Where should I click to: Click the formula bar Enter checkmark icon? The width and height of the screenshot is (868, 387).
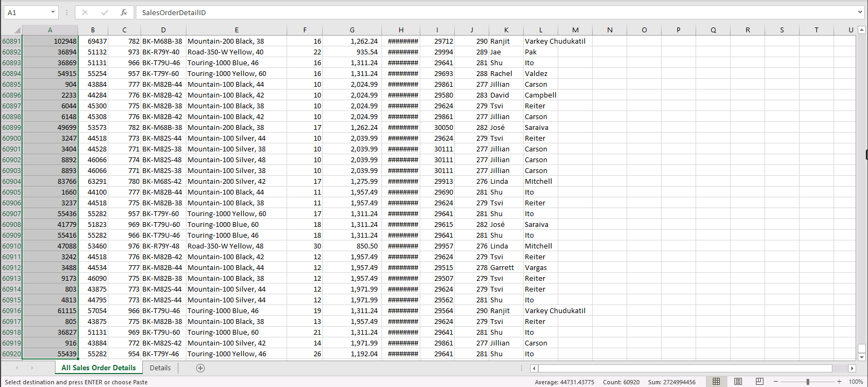tap(105, 12)
